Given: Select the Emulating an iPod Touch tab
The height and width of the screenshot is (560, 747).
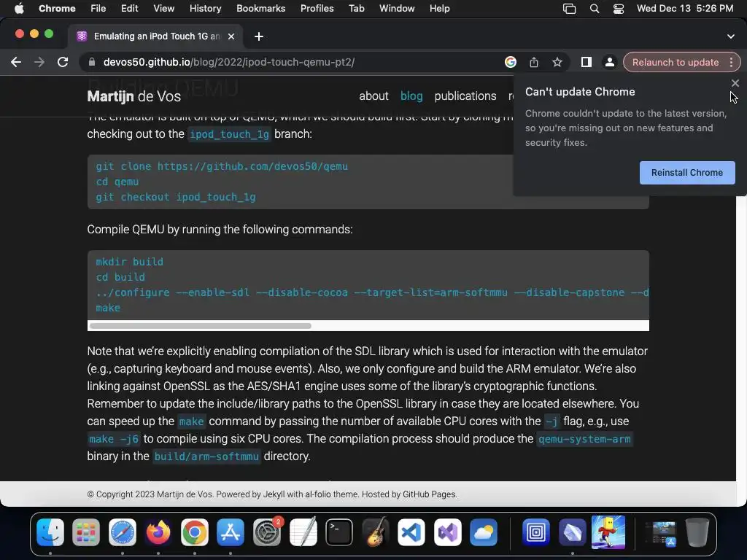Looking at the screenshot, I should click(x=157, y=36).
